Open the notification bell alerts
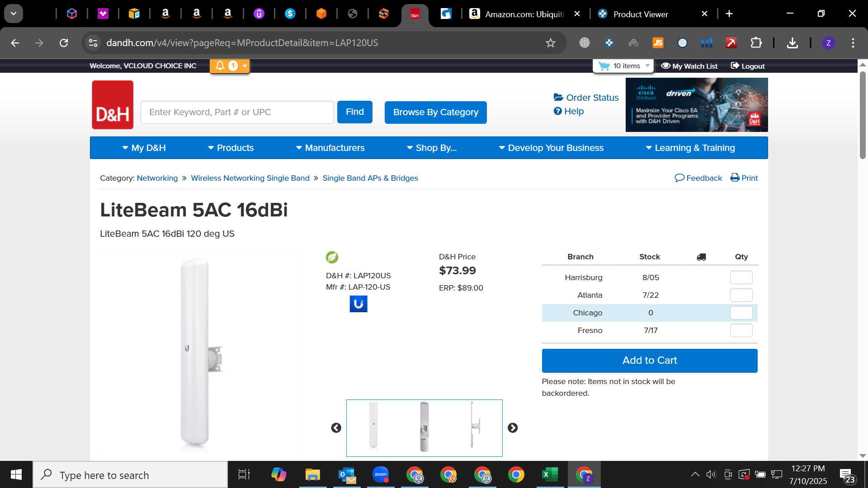This screenshot has width=868, height=488. [229, 66]
